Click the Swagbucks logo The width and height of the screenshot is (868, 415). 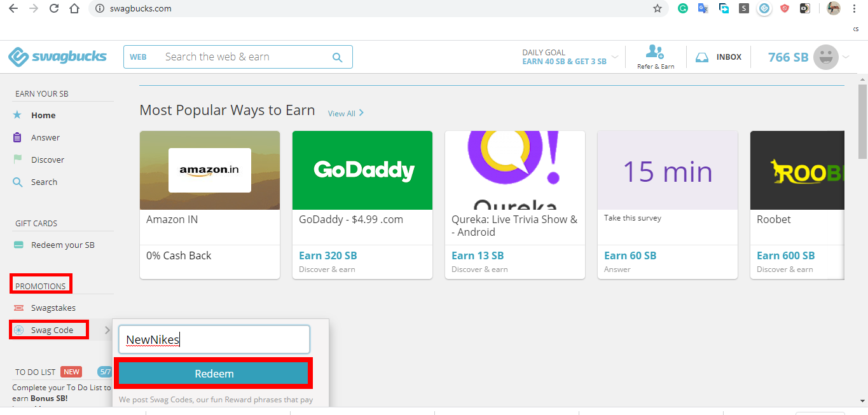pyautogui.click(x=57, y=57)
